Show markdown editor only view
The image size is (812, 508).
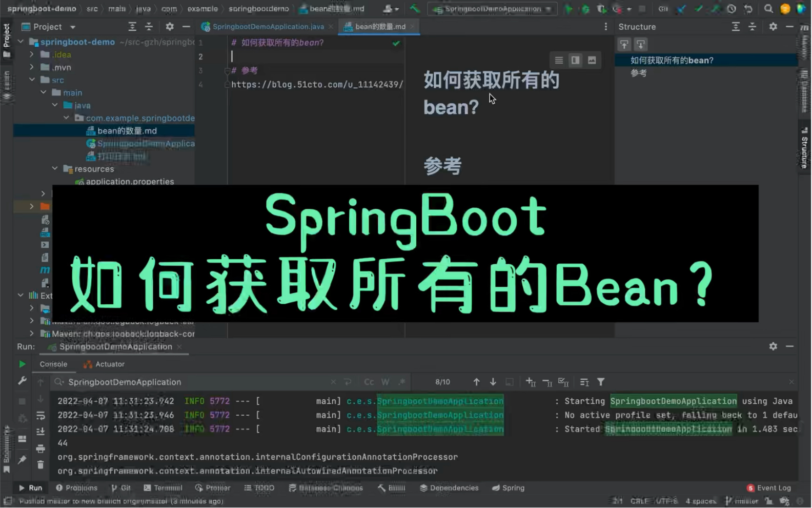[559, 60]
